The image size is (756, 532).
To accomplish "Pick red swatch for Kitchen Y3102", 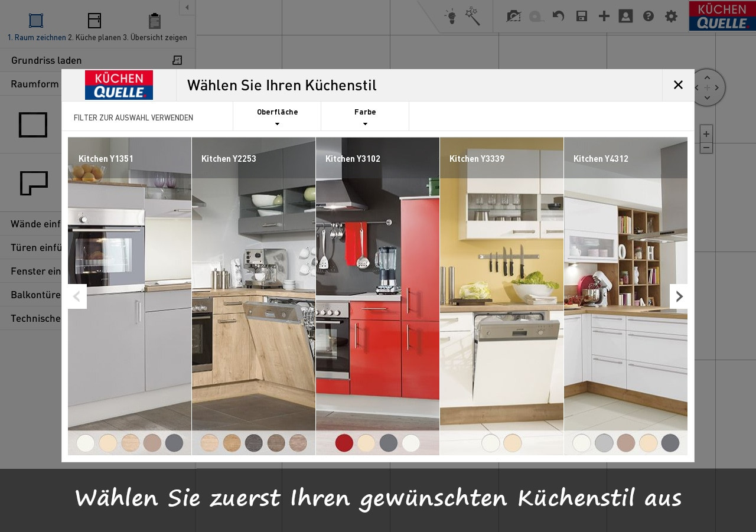I will click(344, 443).
